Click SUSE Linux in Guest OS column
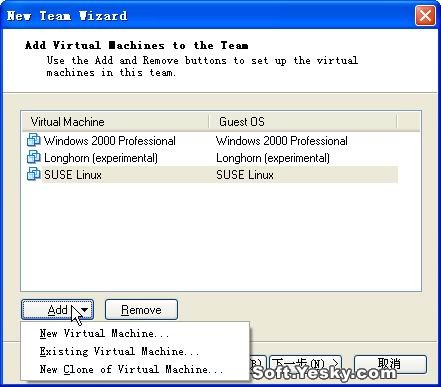This screenshot has height=387, width=441. tap(245, 175)
